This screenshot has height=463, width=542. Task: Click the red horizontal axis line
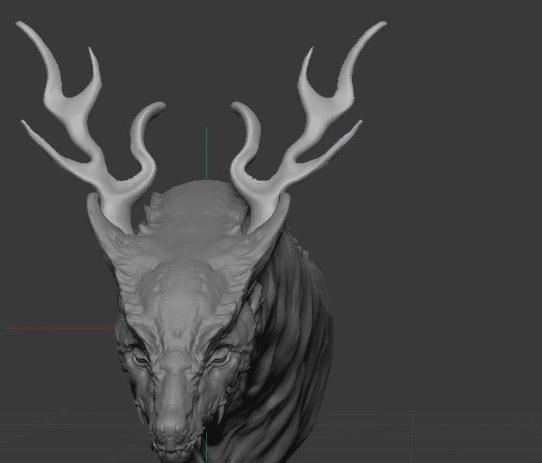pos(62,328)
